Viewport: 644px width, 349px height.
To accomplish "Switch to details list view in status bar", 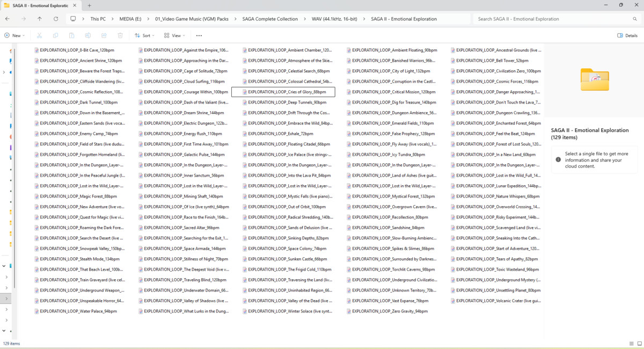I will pyautogui.click(x=631, y=344).
